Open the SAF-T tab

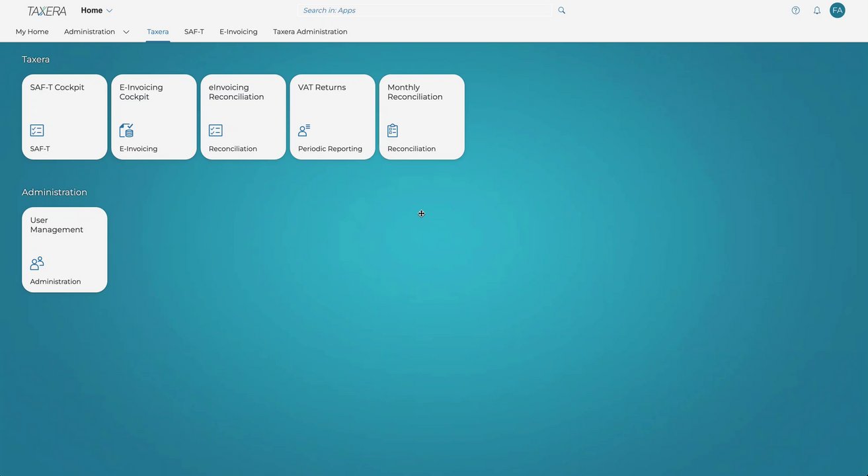[194, 32]
